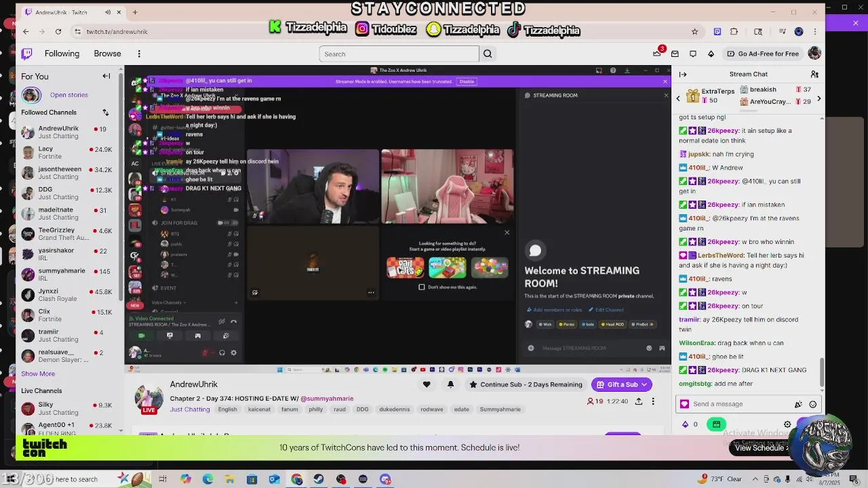Click Continue Sub - 2 Days Remaining

[526, 384]
